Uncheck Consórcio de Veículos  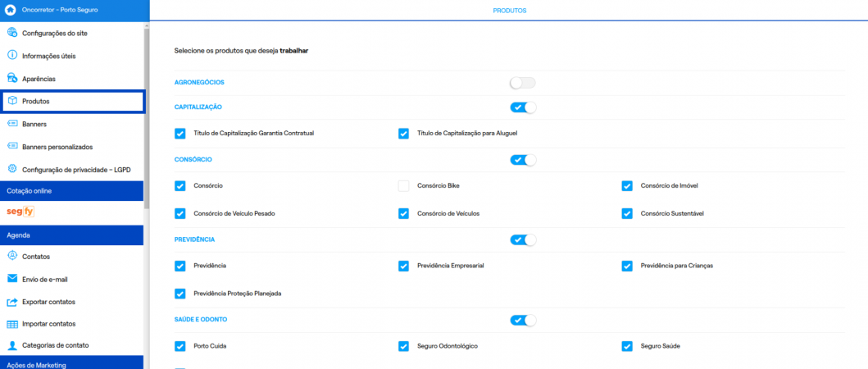click(403, 213)
